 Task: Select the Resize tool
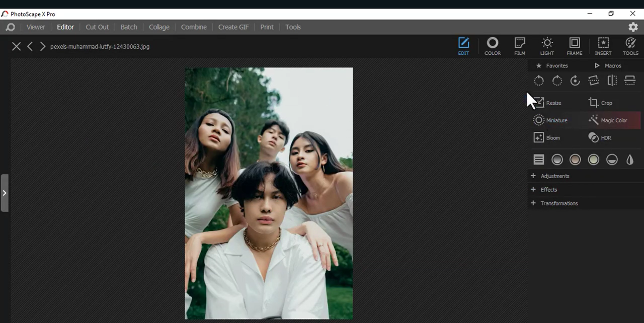(x=547, y=103)
